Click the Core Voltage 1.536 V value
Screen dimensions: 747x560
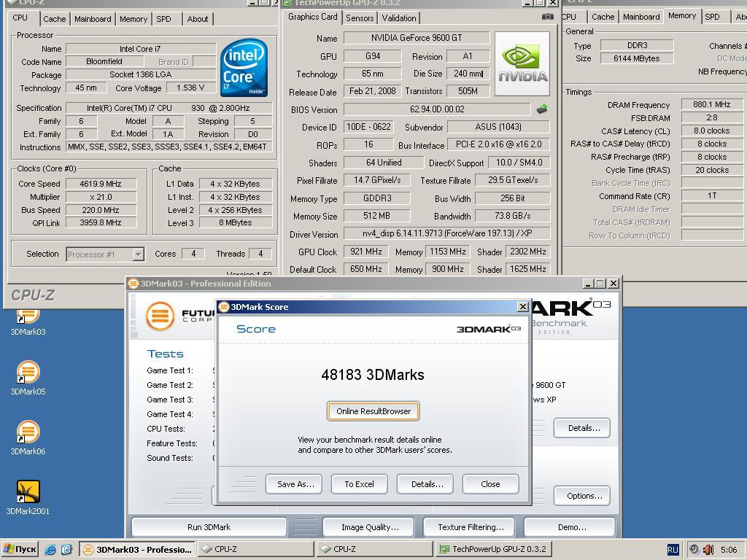pos(190,87)
